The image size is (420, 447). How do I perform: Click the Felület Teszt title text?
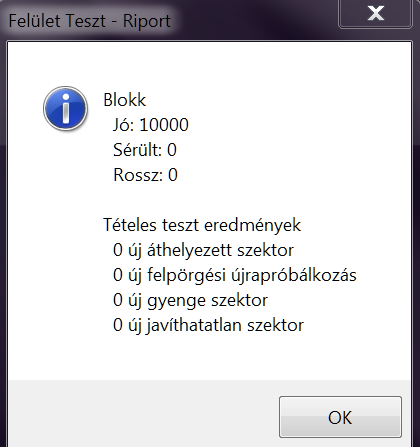[57, 21]
